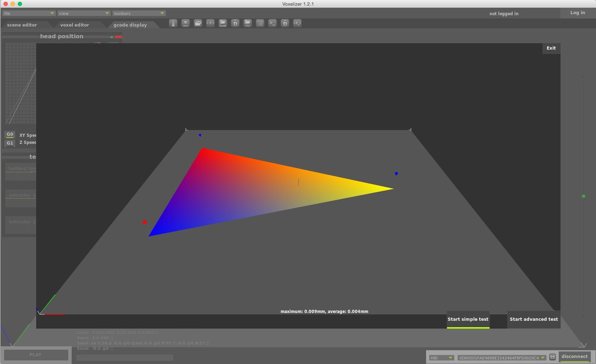
Task: Open the file dropdown menu
Action: coord(29,13)
